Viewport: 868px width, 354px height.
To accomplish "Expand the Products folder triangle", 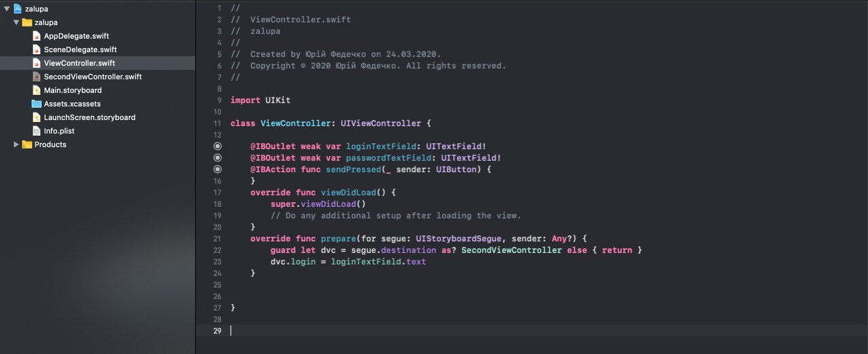I will [16, 144].
